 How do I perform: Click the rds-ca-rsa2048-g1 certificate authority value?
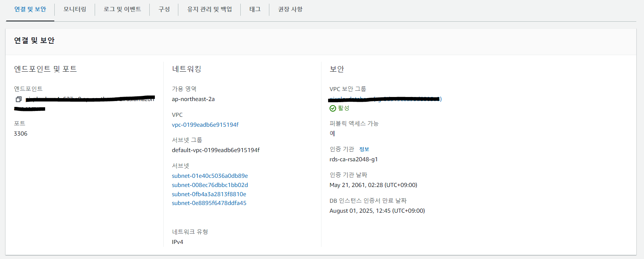coord(353,159)
